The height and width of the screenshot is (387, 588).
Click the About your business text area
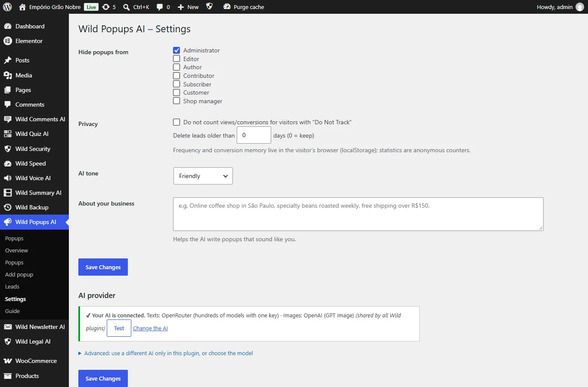[x=358, y=214]
